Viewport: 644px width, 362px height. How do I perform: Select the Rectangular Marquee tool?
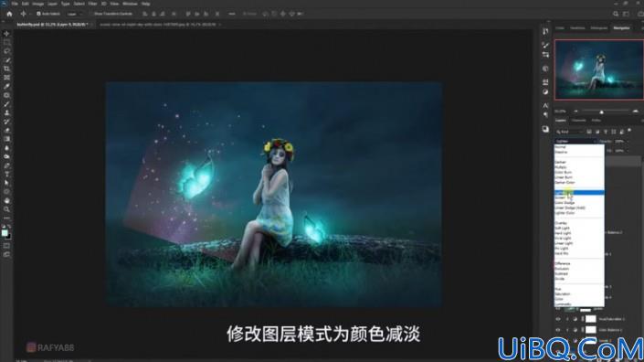pos(6,42)
